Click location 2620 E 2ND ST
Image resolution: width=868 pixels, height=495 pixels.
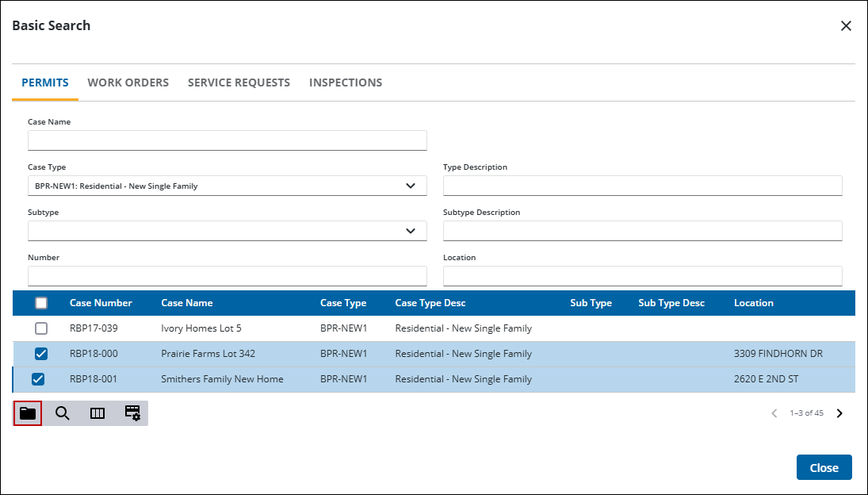[767, 379]
